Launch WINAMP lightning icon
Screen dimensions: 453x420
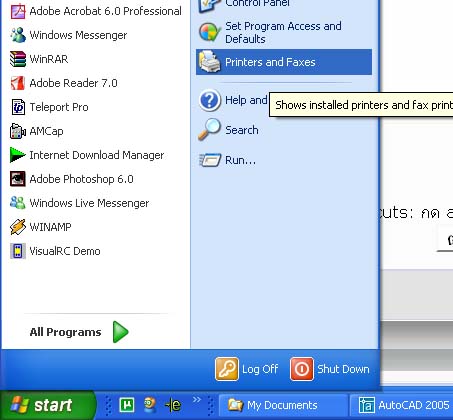pos(18,227)
